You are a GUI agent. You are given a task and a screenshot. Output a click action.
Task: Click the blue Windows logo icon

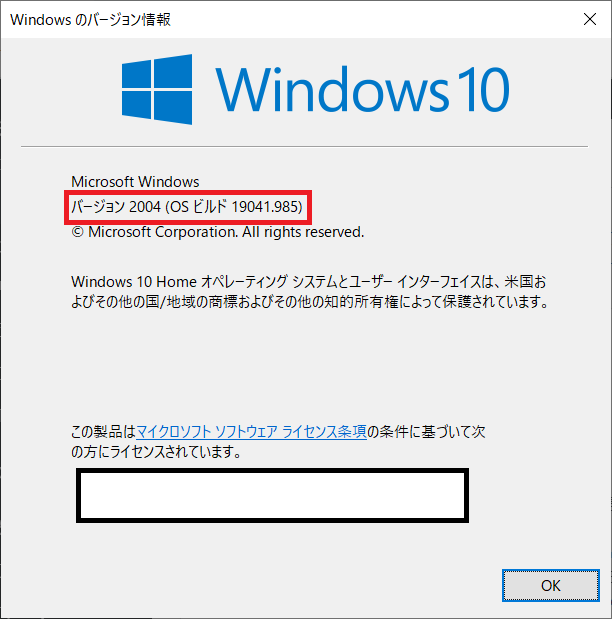click(x=157, y=89)
